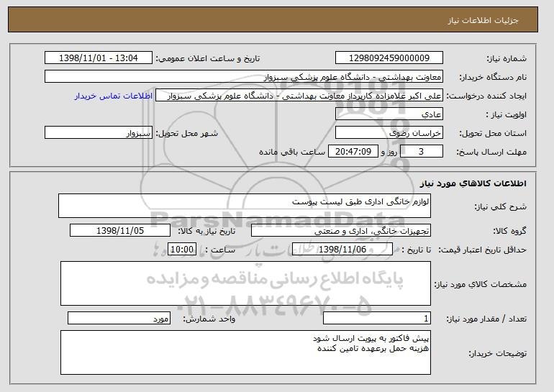Screen dimensions: 554x392
Task: Click the label ایجاد کننده درخواست
Action: (486, 96)
